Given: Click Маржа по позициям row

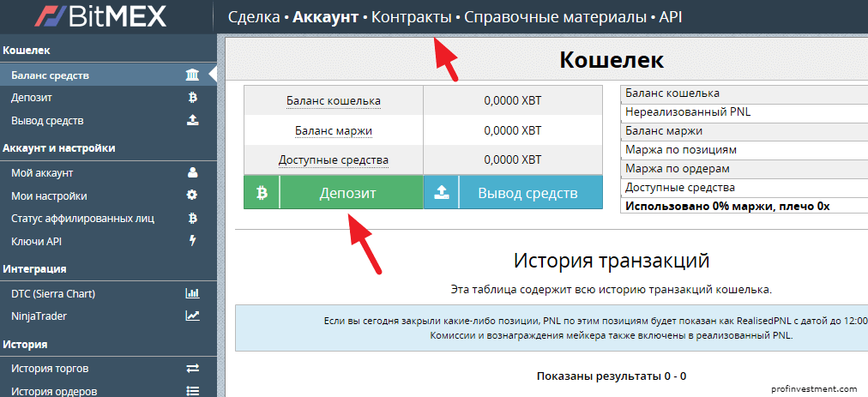Looking at the screenshot, I should pos(744,150).
